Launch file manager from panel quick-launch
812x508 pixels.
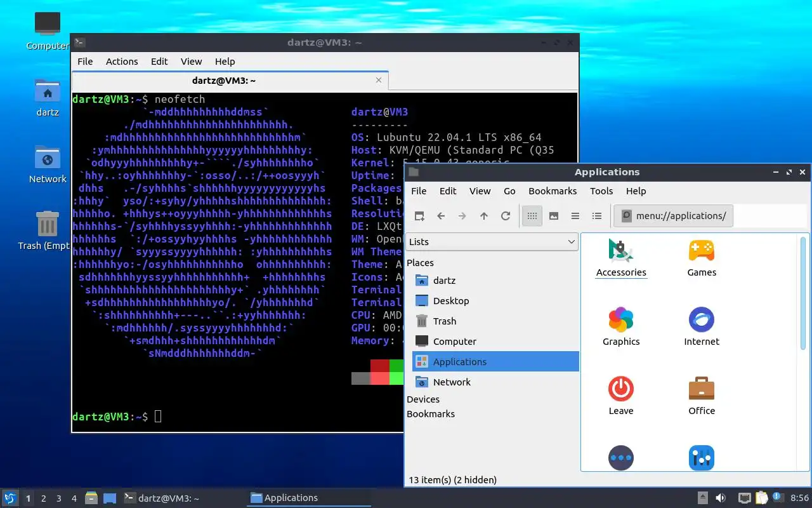tap(91, 498)
